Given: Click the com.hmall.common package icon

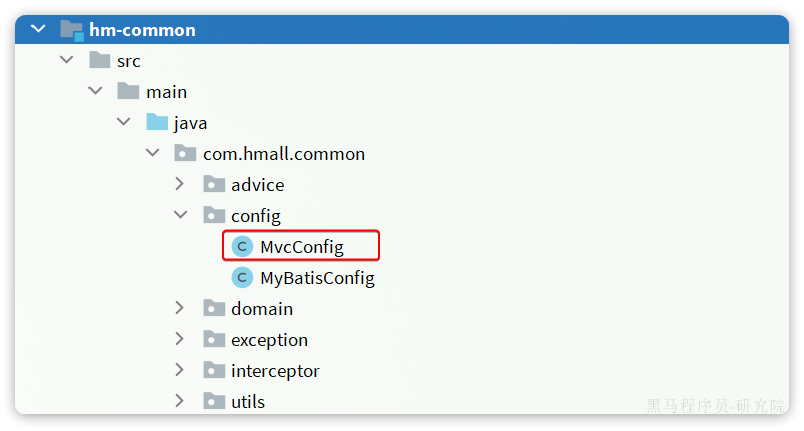Looking at the screenshot, I should tap(186, 154).
